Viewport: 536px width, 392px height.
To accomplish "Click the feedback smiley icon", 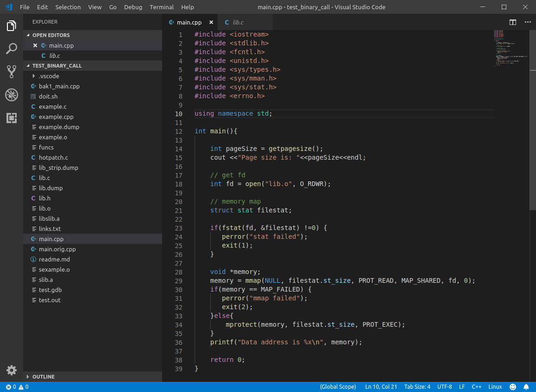I will coord(513,387).
